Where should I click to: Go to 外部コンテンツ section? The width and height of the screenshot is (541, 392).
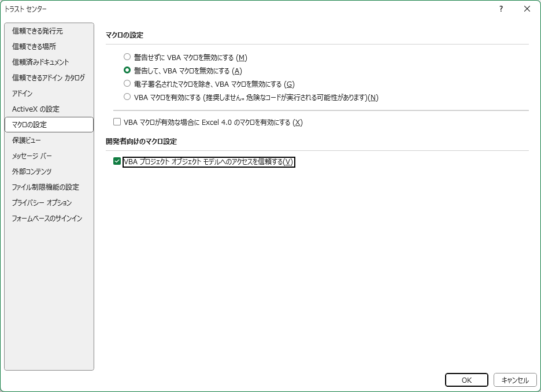pos(32,171)
